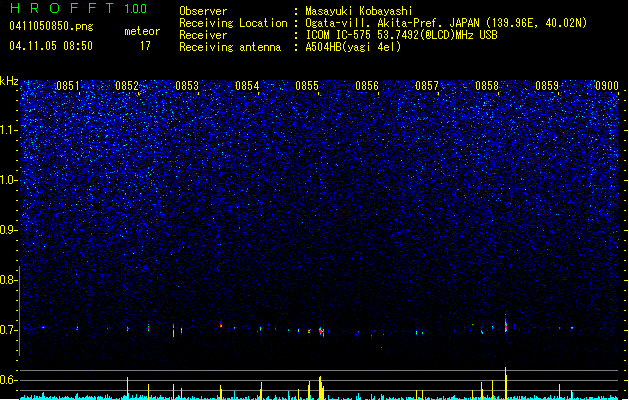
Task: Click the Observer field label
Action: 203,11
